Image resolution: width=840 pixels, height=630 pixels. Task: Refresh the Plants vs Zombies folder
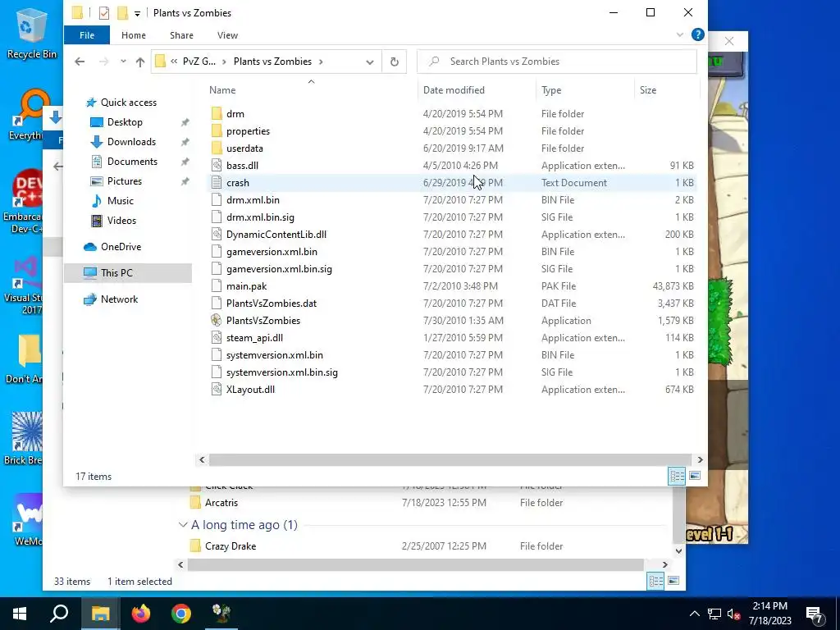tap(395, 62)
